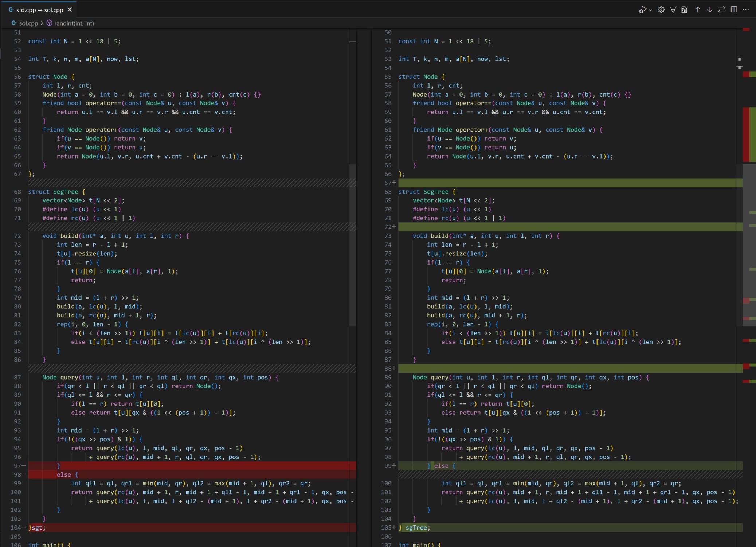The height and width of the screenshot is (547, 756).
Task: Click the red-green overview ruler on the right edge
Action: [749, 134]
